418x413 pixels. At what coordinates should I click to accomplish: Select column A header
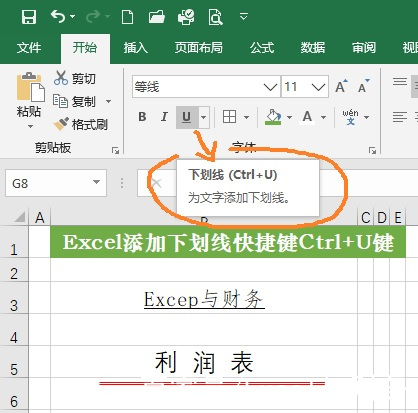click(40, 218)
